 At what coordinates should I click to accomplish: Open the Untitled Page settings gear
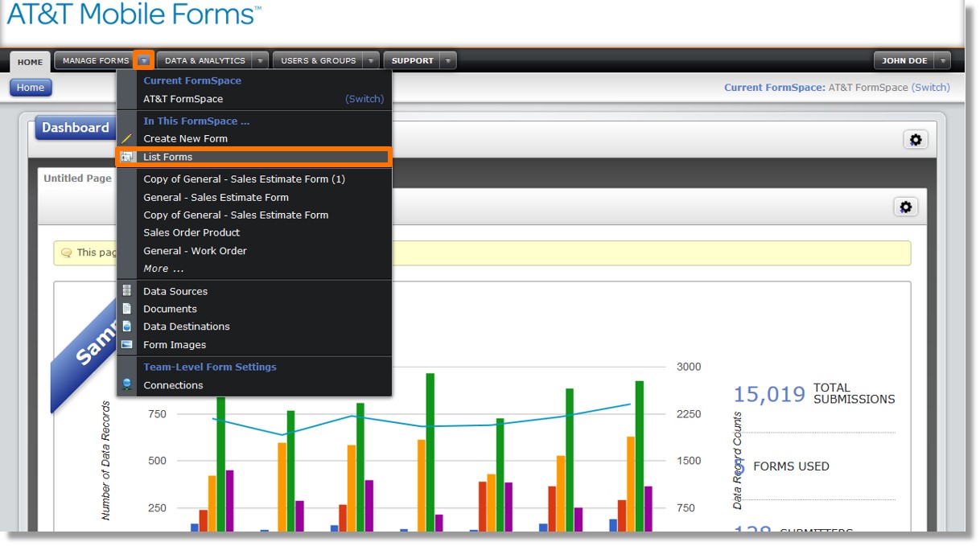pos(906,207)
